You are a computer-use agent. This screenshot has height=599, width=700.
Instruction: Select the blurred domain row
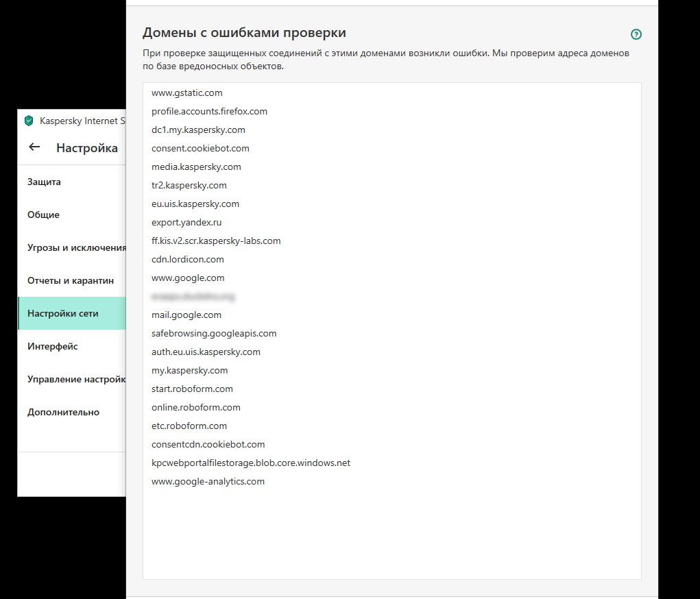(x=392, y=296)
